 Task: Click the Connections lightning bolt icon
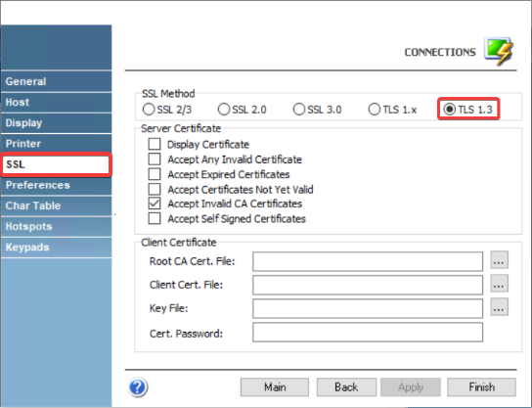(499, 52)
